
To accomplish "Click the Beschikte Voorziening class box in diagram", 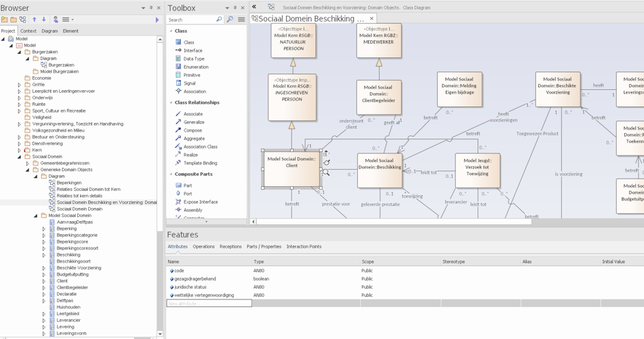I will point(557,89).
